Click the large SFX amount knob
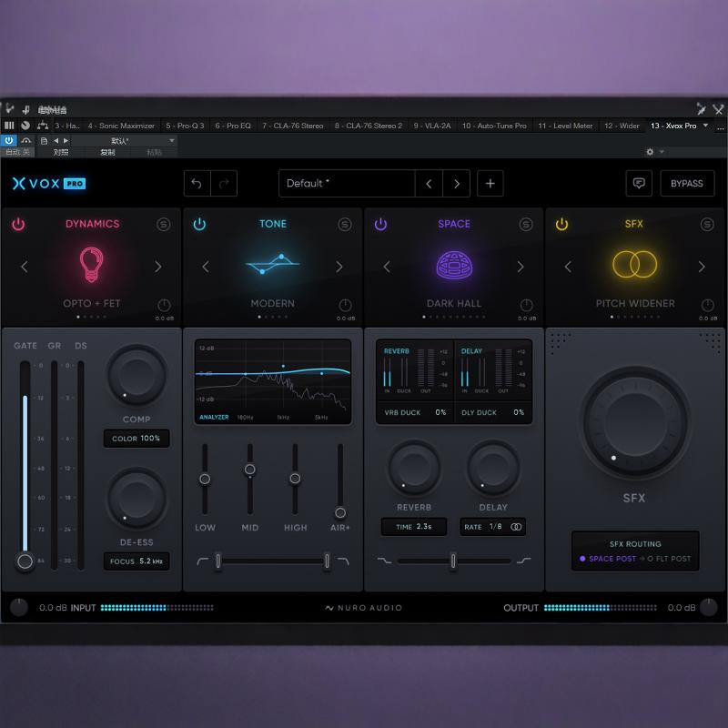The width and height of the screenshot is (728, 728). click(634, 421)
